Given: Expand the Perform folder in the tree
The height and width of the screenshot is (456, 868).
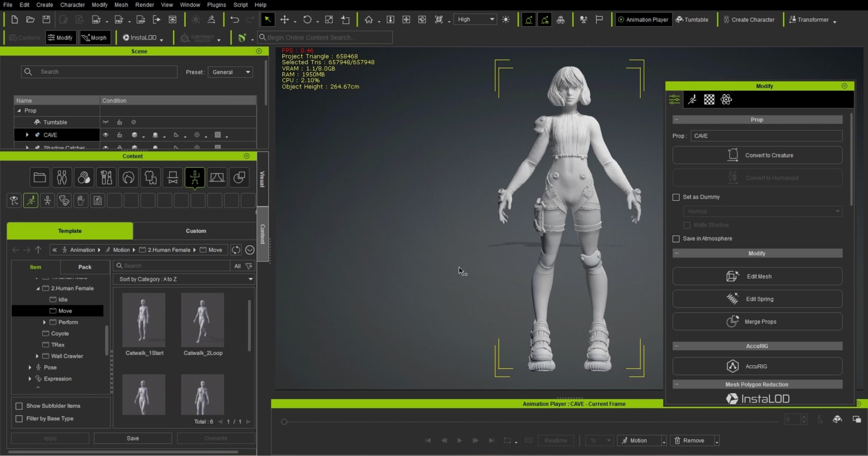Looking at the screenshot, I should point(44,322).
